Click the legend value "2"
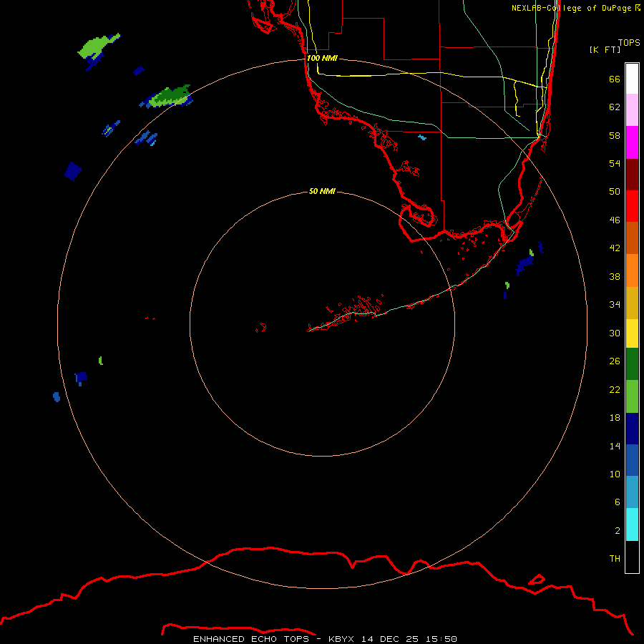The width and height of the screenshot is (644, 644). [x=617, y=531]
